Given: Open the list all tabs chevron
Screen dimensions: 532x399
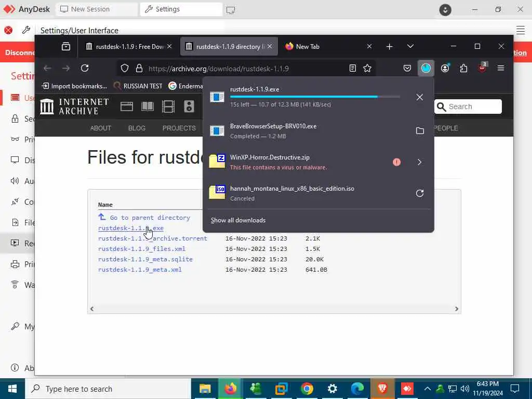Looking at the screenshot, I should point(410,46).
